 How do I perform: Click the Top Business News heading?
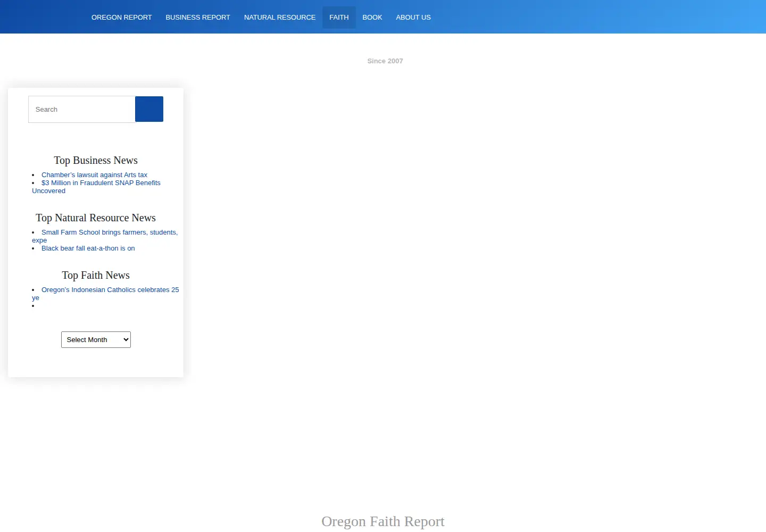click(x=96, y=160)
